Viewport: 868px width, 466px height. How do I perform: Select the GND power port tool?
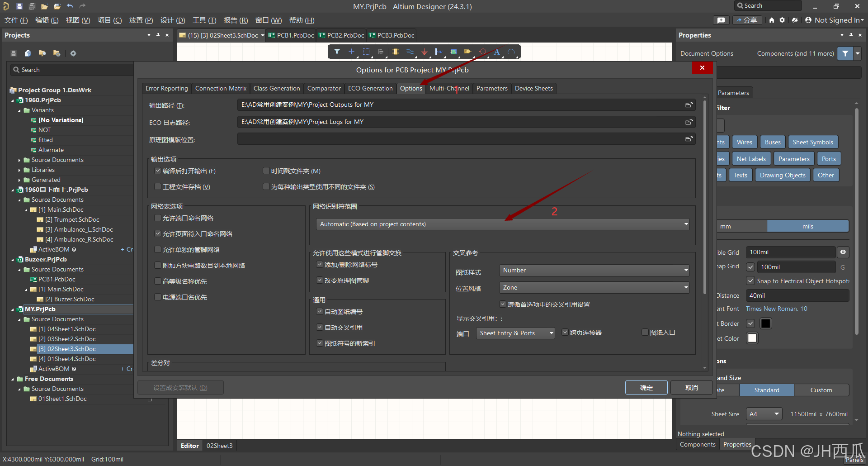[x=424, y=52]
